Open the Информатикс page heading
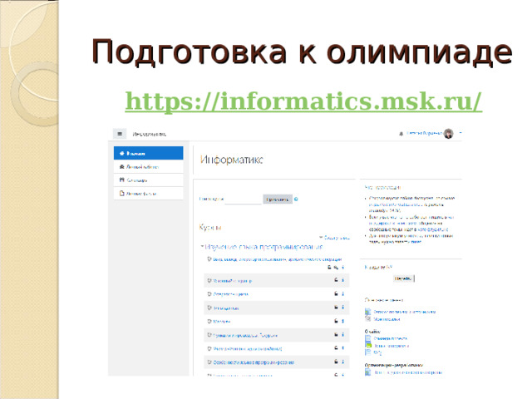 click(x=232, y=160)
